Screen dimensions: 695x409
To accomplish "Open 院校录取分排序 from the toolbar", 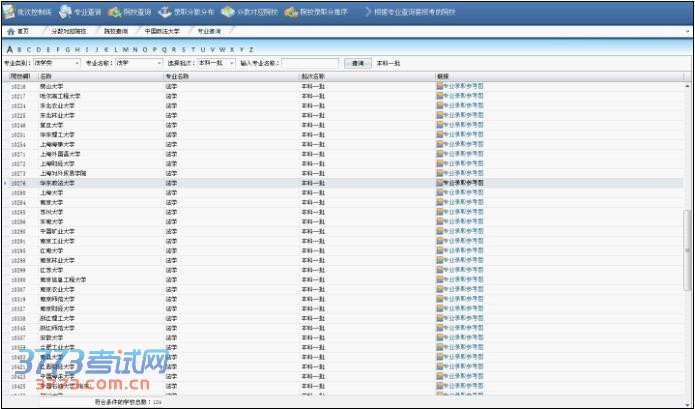I will [x=291, y=12].
